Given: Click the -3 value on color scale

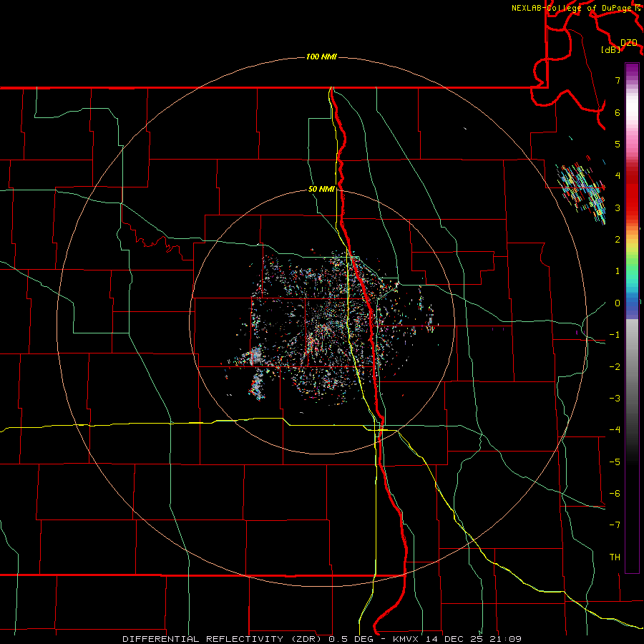Looking at the screenshot, I should 615,399.
